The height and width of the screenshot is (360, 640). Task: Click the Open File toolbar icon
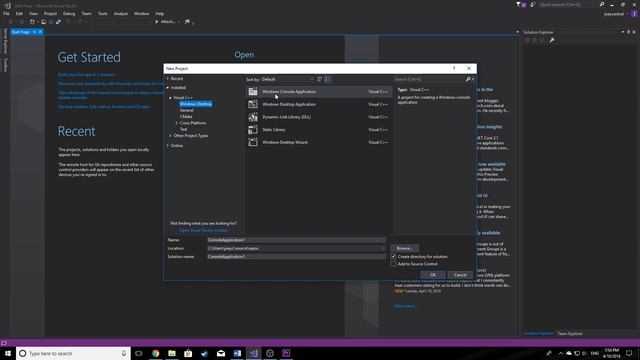43,22
